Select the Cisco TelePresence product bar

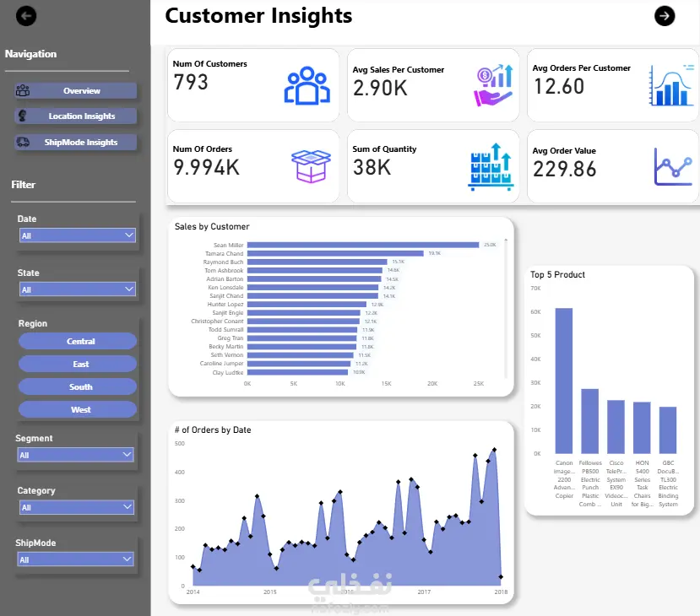pos(616,427)
